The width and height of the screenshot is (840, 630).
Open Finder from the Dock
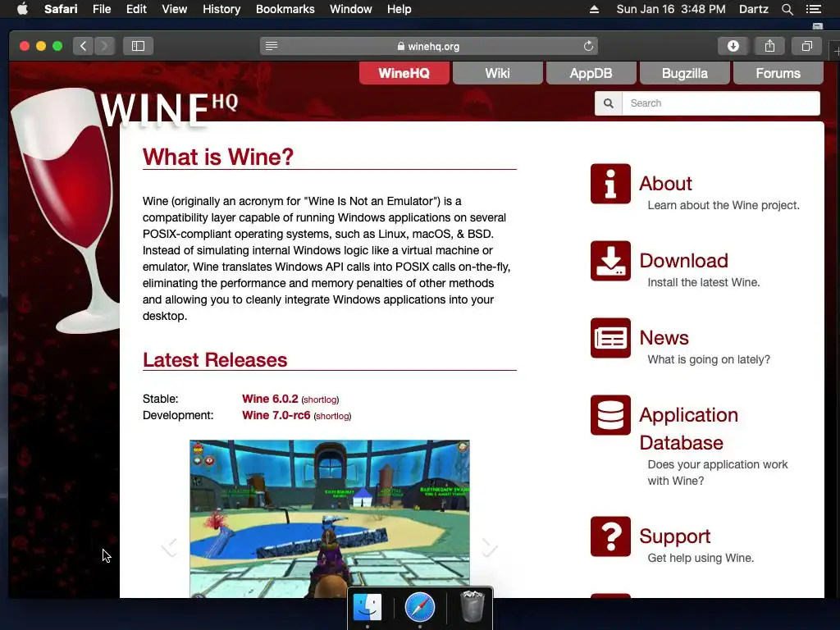tap(367, 607)
